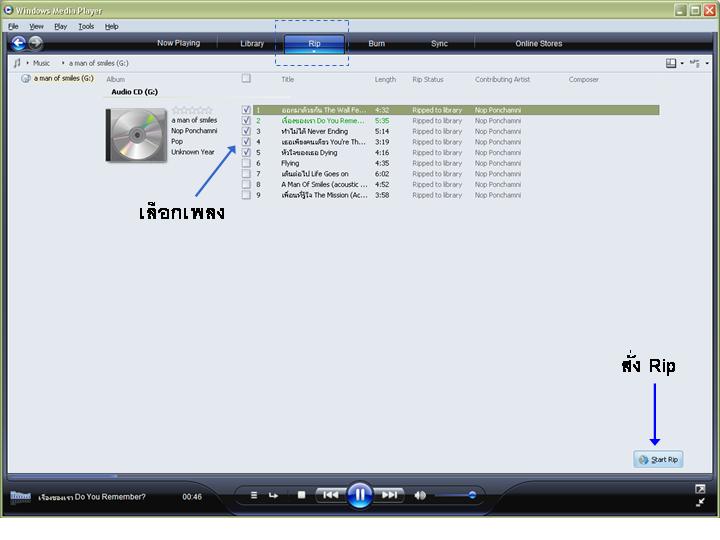Click the Nop Ponchamni album artist text

(194, 131)
